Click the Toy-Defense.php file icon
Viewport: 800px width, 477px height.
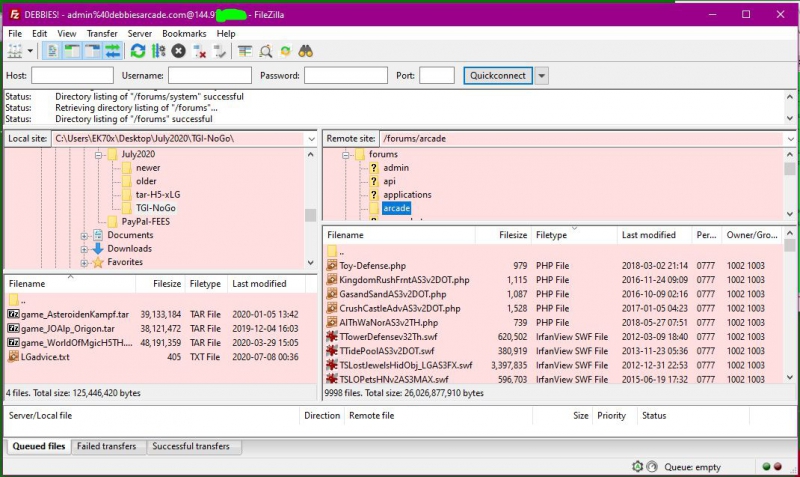(x=332, y=265)
